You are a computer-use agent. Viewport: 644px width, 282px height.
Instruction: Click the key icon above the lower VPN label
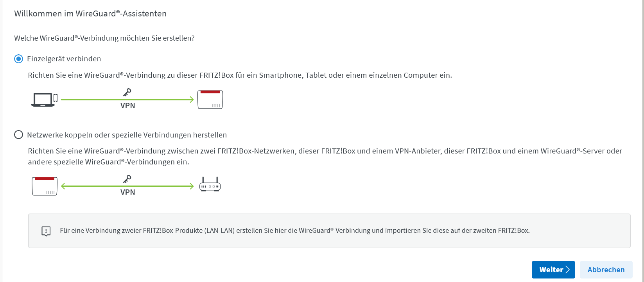point(127,179)
